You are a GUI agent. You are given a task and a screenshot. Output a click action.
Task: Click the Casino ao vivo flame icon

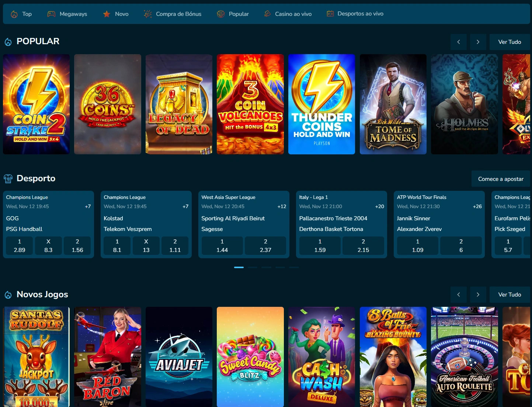pos(267,14)
